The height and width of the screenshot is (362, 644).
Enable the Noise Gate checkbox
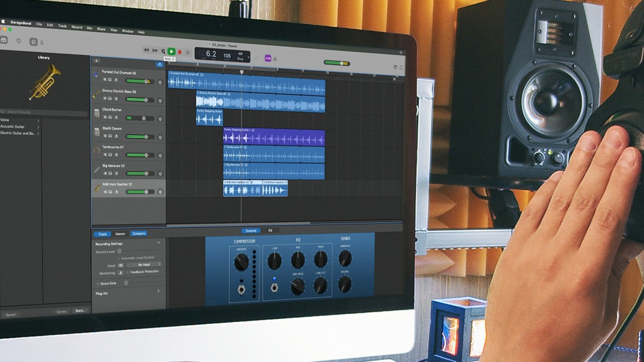pos(97,283)
